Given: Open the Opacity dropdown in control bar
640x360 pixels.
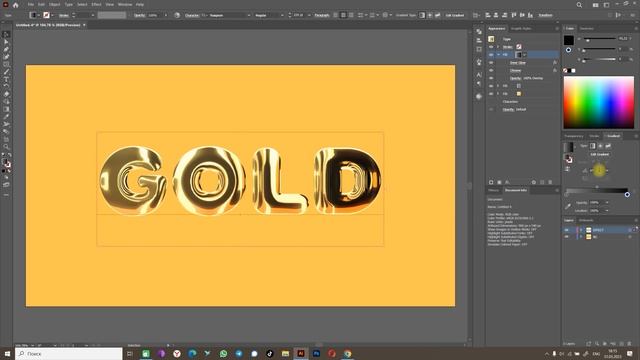Looking at the screenshot, I should 166,15.
